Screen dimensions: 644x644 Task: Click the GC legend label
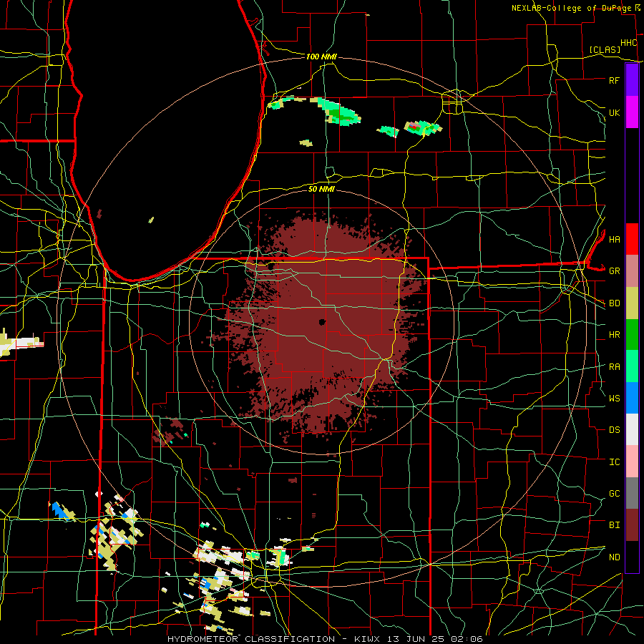(x=614, y=494)
